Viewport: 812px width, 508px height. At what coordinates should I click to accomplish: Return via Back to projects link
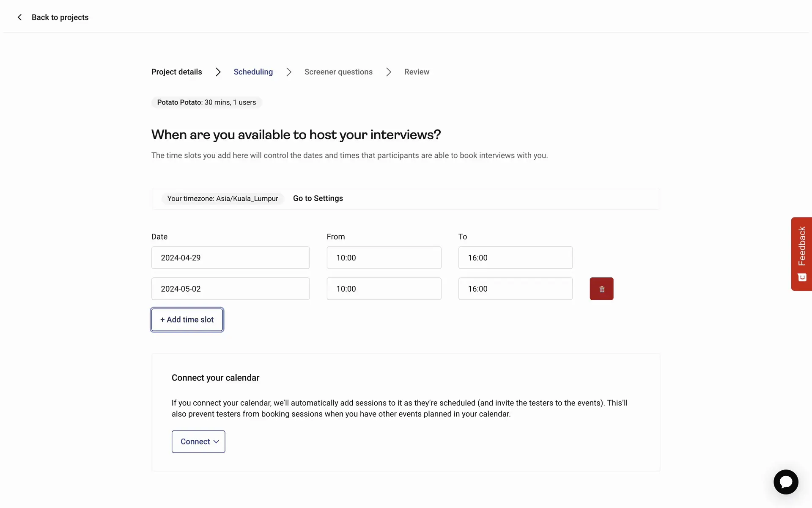point(60,17)
